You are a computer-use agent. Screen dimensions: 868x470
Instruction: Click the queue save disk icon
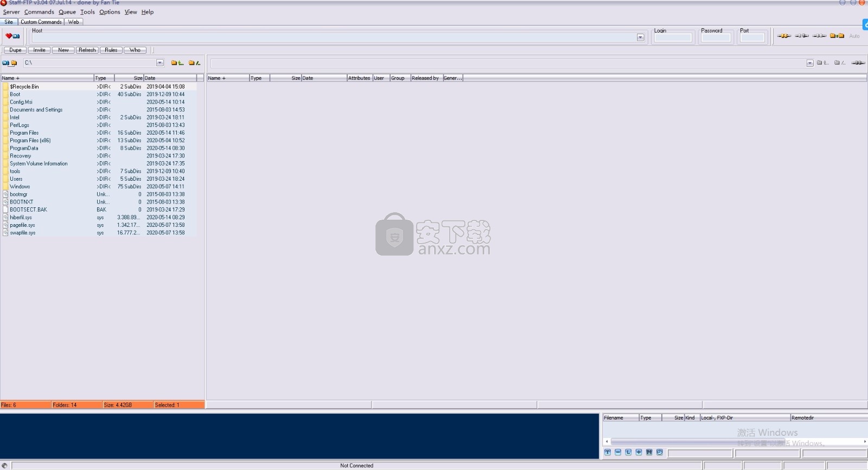pos(649,452)
